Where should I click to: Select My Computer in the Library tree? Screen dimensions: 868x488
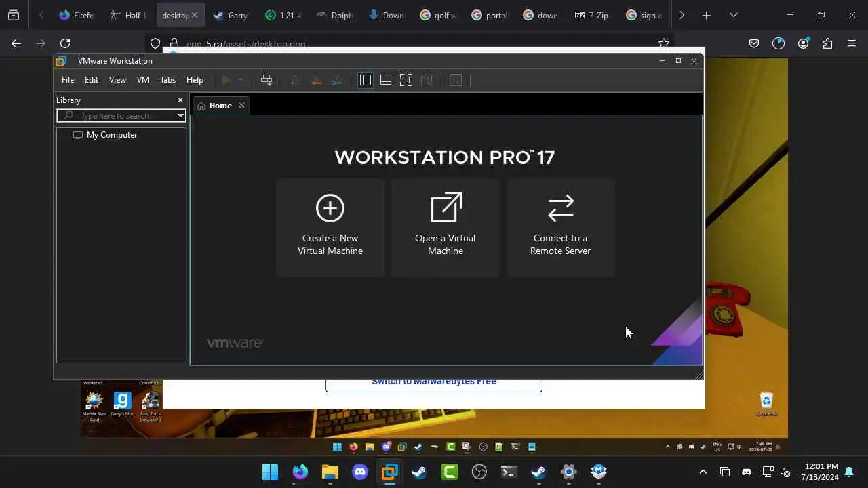105,135
